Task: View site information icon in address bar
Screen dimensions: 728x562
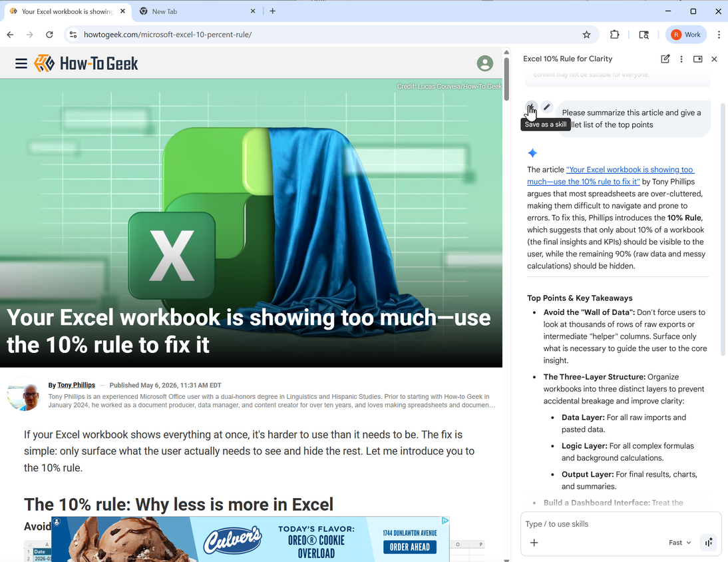Action: [73, 35]
